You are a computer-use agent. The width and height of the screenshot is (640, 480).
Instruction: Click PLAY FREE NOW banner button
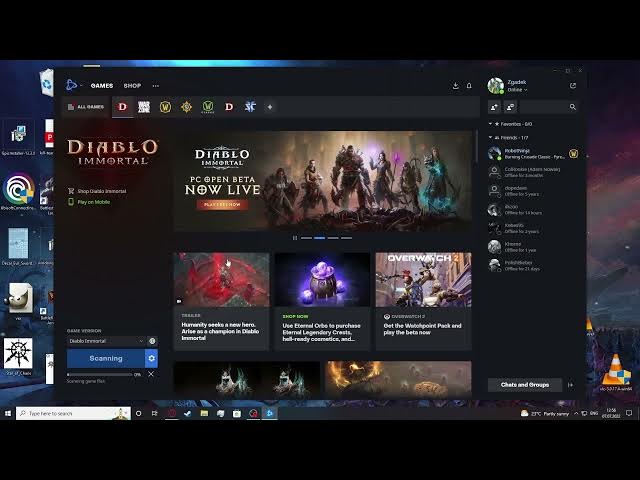222,204
